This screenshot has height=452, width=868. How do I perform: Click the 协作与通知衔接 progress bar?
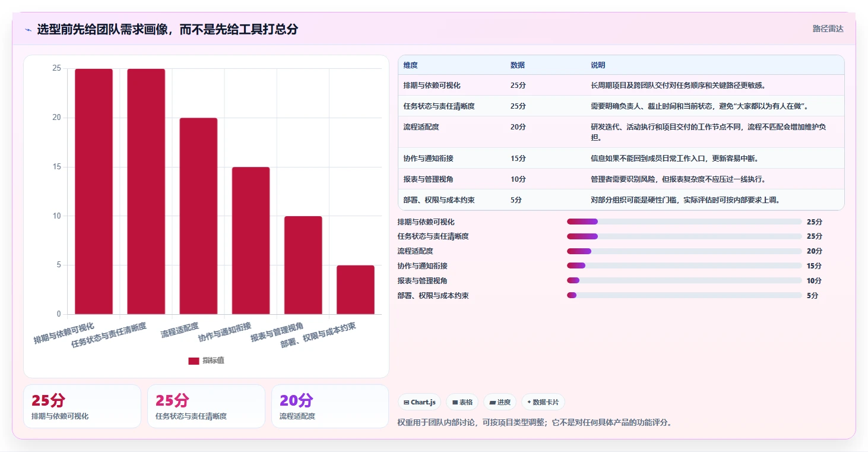[x=684, y=265]
